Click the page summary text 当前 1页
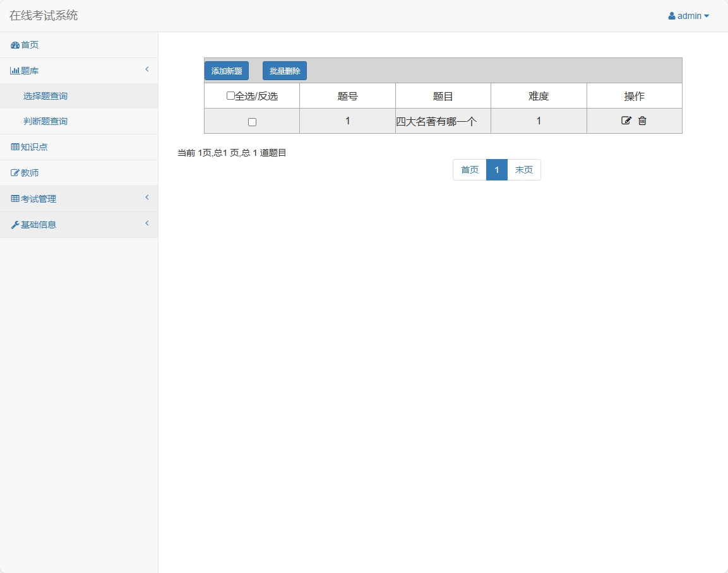Screen dimensions: 728x573 pyautogui.click(x=194, y=153)
